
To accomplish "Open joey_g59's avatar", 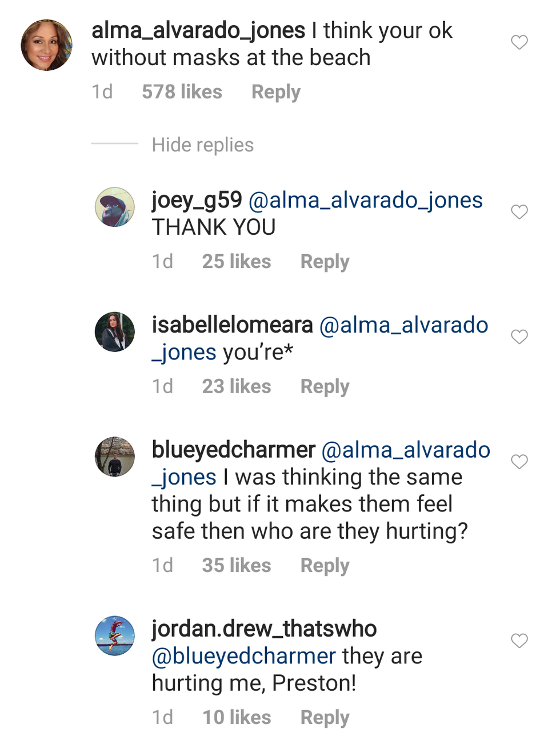I will click(x=115, y=207).
